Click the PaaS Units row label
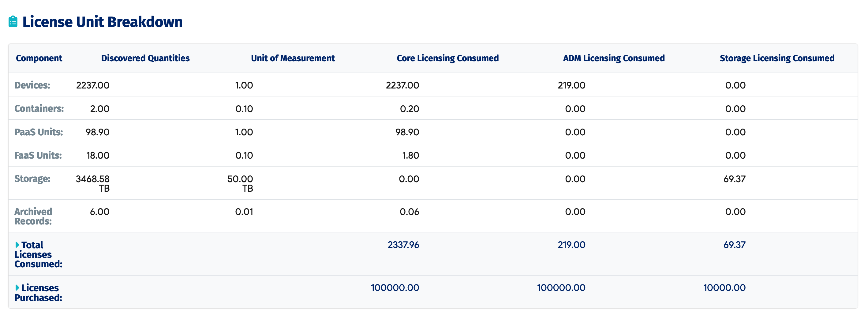The width and height of the screenshot is (868, 316). point(39,132)
